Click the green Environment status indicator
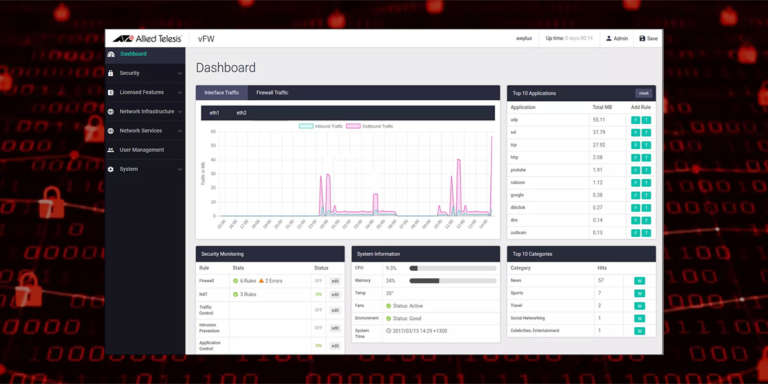The width and height of the screenshot is (768, 384). [388, 318]
